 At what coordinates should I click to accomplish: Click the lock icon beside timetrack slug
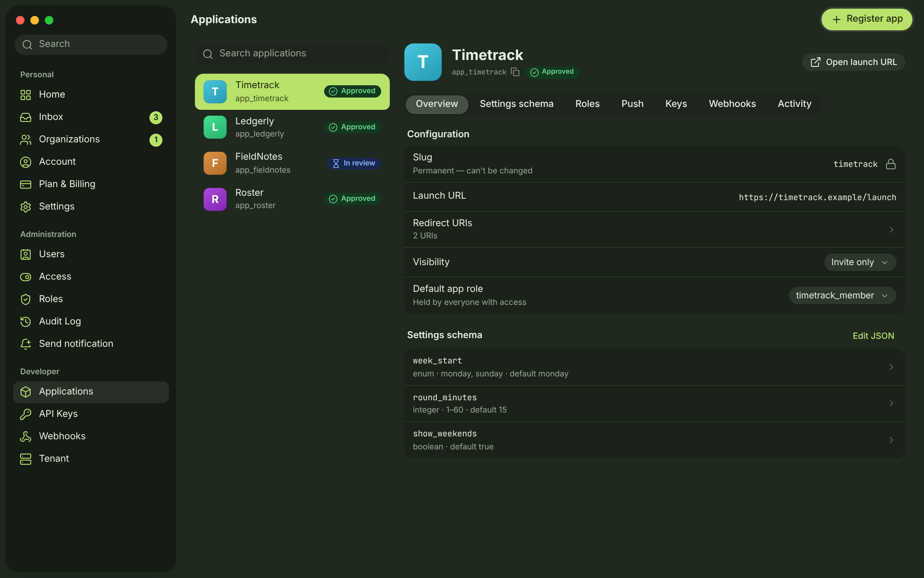(891, 164)
